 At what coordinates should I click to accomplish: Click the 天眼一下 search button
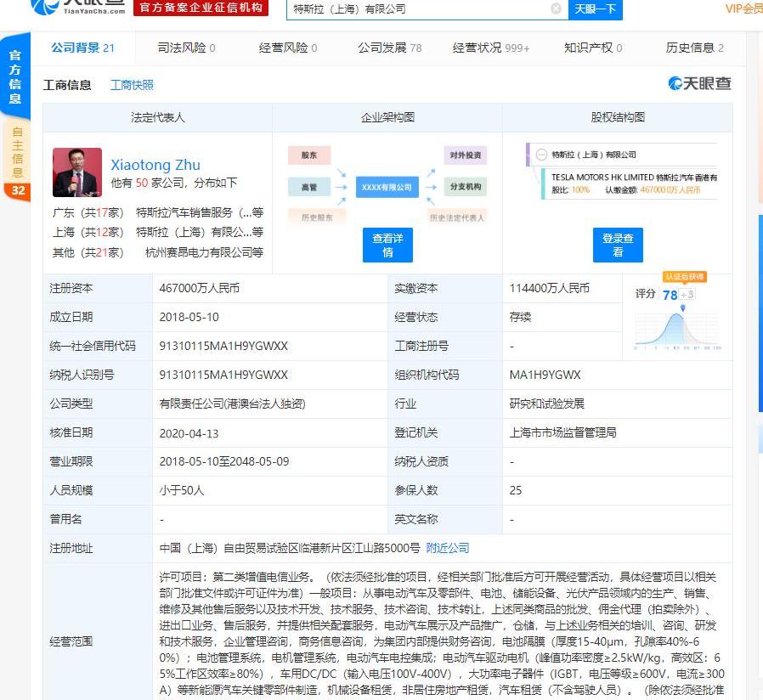click(596, 8)
